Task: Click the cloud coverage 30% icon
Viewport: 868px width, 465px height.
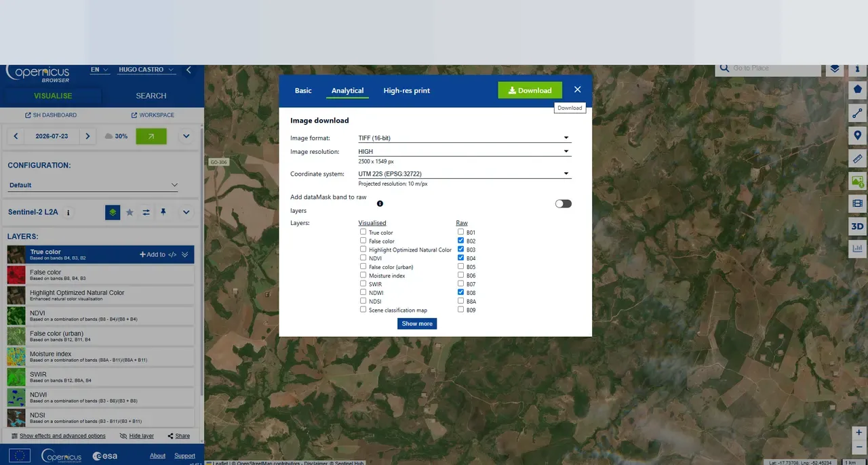Action: 109,136
